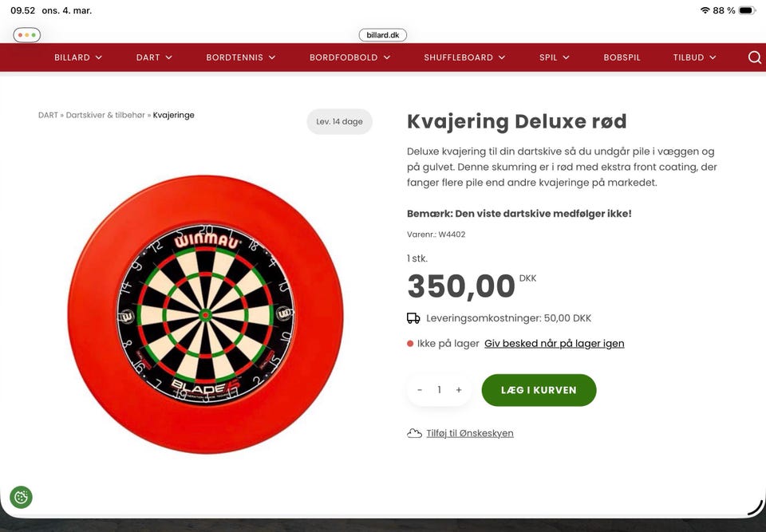Decrease quantity with minus button
Screen dimensions: 766x532
(420, 390)
